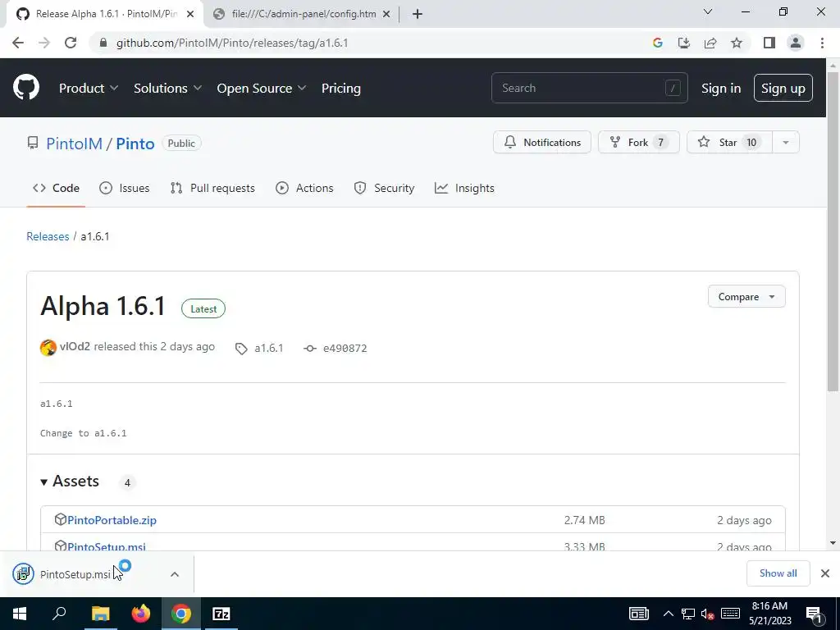The height and width of the screenshot is (630, 840).
Task: Click the address bar URL
Action: pyautogui.click(x=232, y=43)
